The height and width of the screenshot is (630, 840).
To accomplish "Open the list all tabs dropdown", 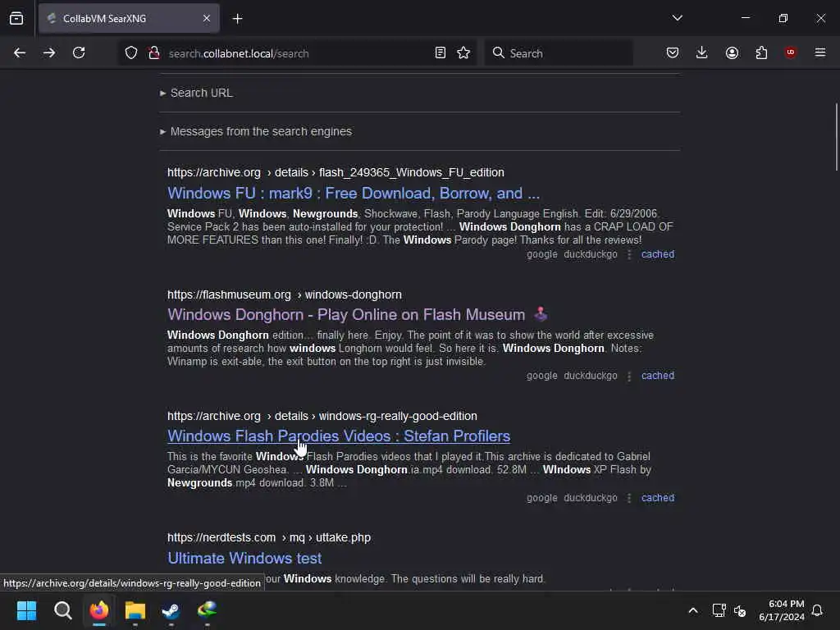I will 677,18.
